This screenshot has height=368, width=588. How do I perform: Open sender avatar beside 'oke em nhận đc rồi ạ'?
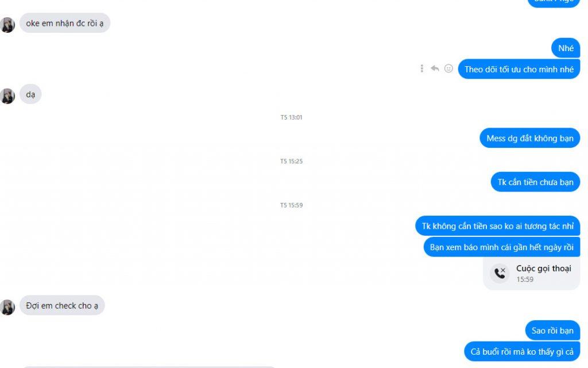coord(7,25)
